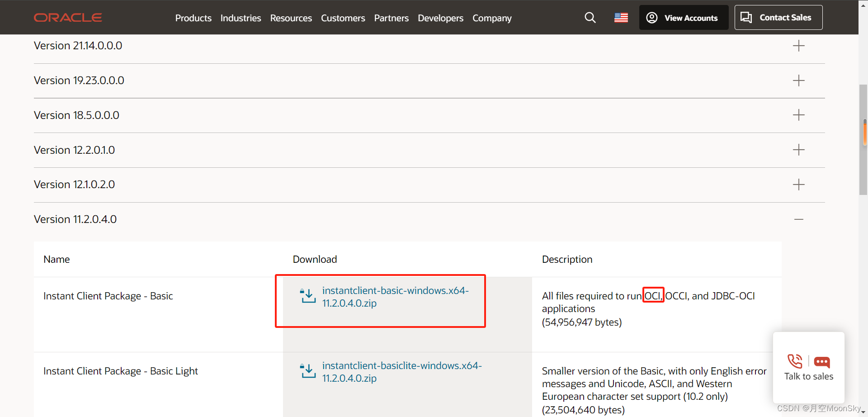Click 'Smaller version of the Basic' description

[654, 384]
